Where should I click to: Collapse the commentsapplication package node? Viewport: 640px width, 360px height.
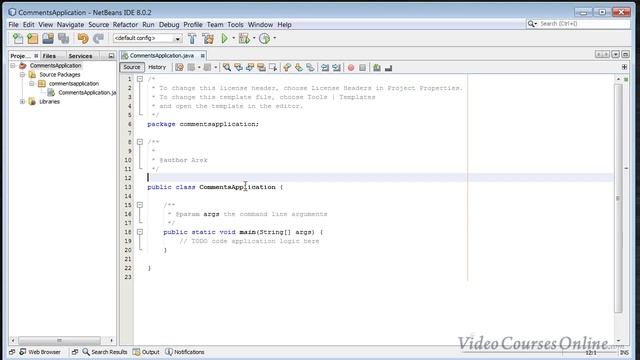(32, 84)
